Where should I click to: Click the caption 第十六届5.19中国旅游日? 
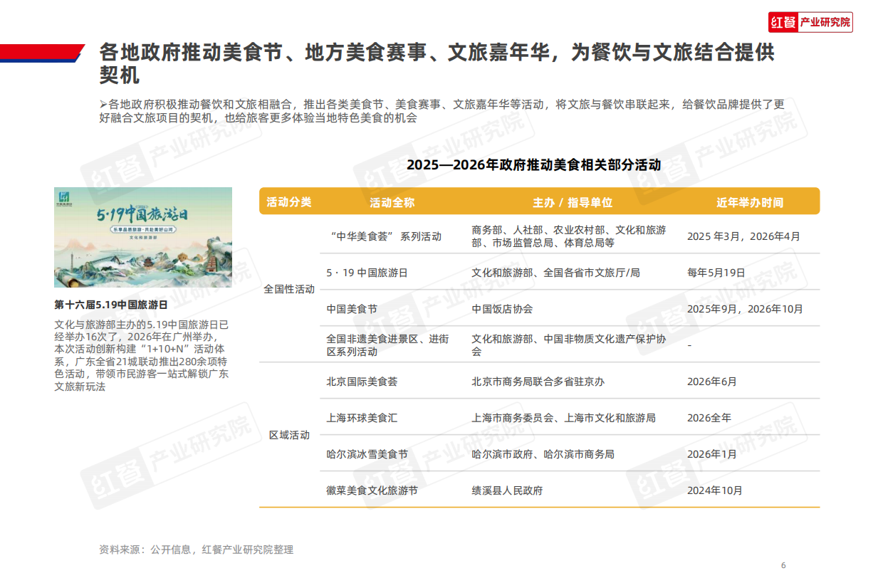[111, 305]
